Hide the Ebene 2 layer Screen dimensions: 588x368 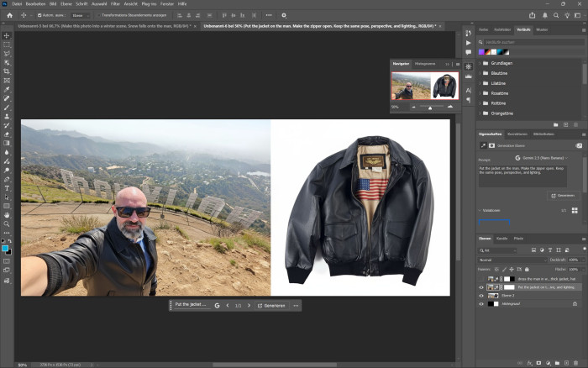pyautogui.click(x=481, y=295)
